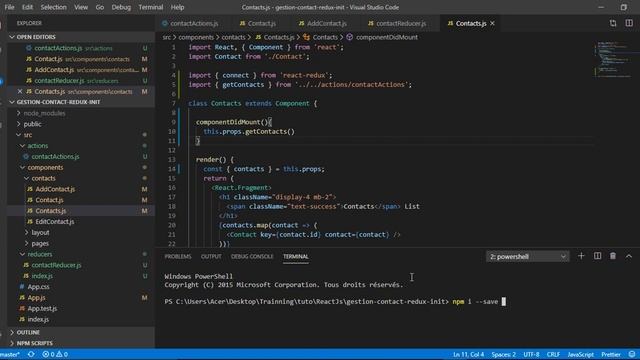640x360 pixels.
Task: Collapse the contacts folder
Action: pos(43,178)
